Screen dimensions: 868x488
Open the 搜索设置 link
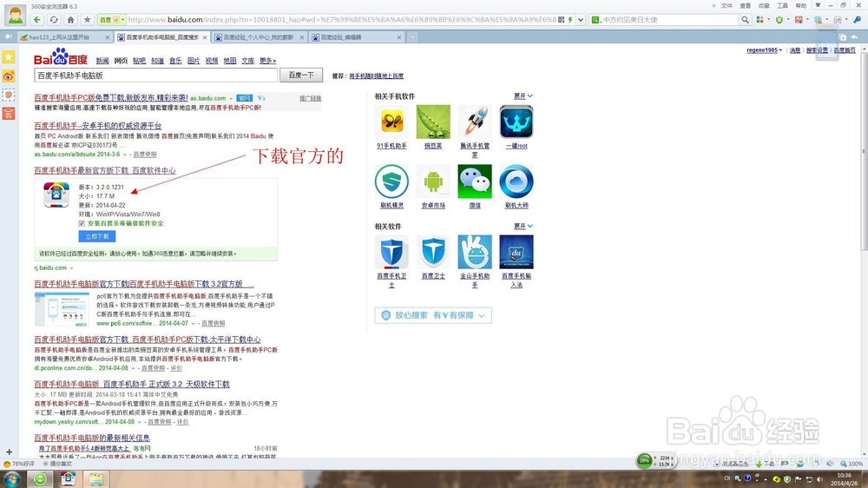817,50
